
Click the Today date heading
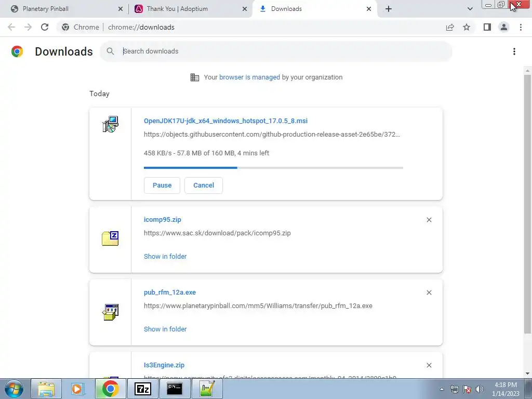tap(99, 94)
